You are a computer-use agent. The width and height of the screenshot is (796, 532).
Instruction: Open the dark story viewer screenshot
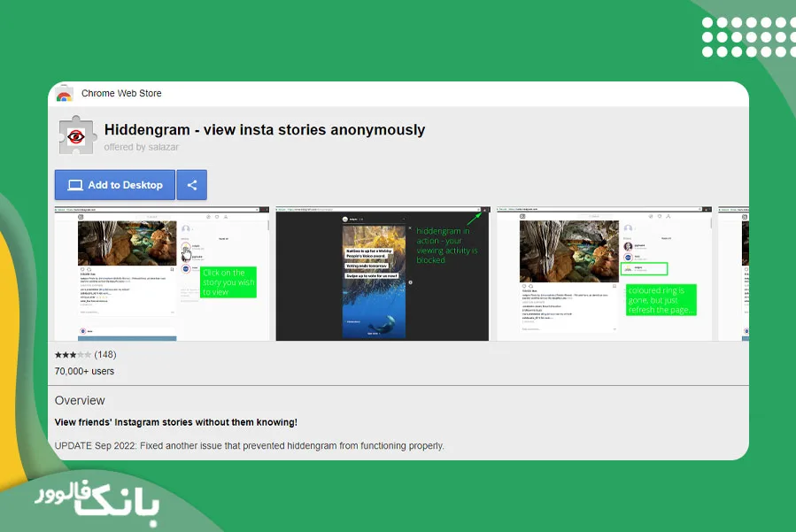pyautogui.click(x=383, y=274)
